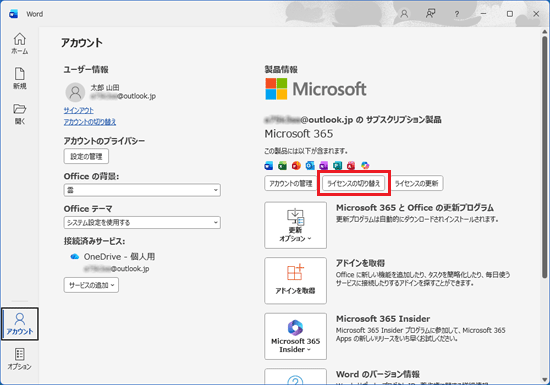550x385 pixels.
Task: Open the 更新オプション dropdown button
Action: click(295, 225)
